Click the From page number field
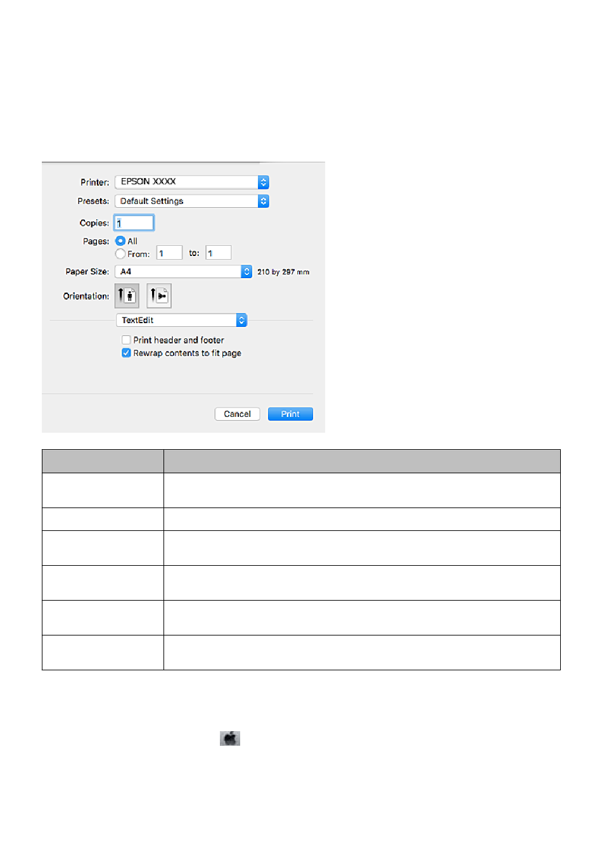Viewport: 602px width, 868px height. [x=169, y=253]
